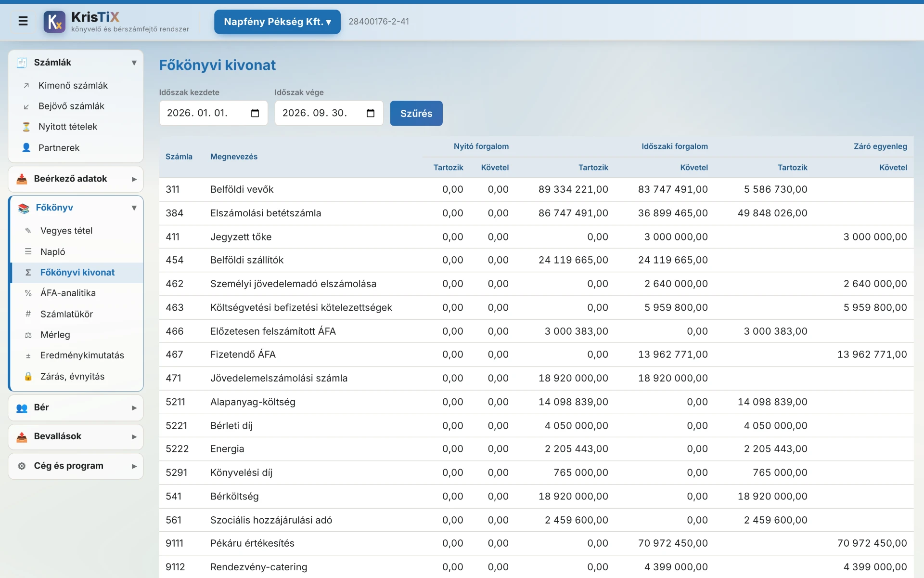Open calendar picker for Időszak vége
This screenshot has width=924, height=578.
(x=371, y=113)
